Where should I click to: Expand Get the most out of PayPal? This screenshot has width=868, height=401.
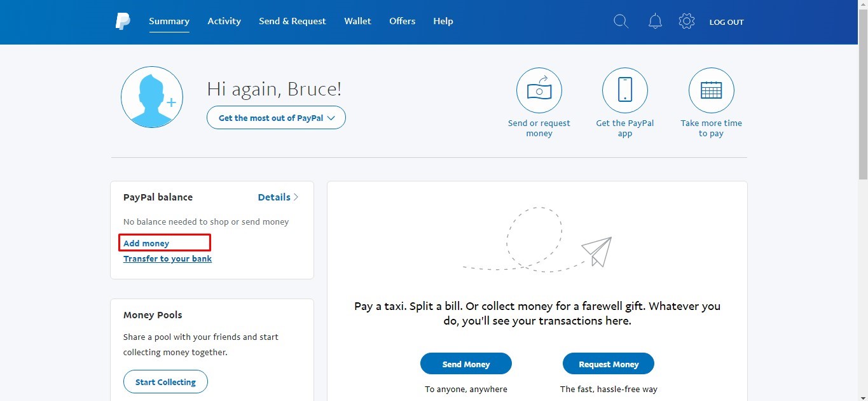[x=276, y=118]
